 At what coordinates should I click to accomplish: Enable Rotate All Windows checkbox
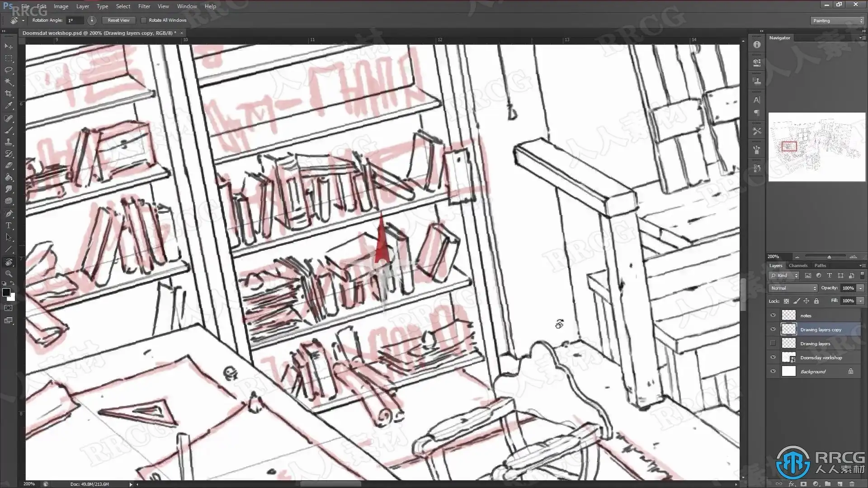tap(144, 20)
